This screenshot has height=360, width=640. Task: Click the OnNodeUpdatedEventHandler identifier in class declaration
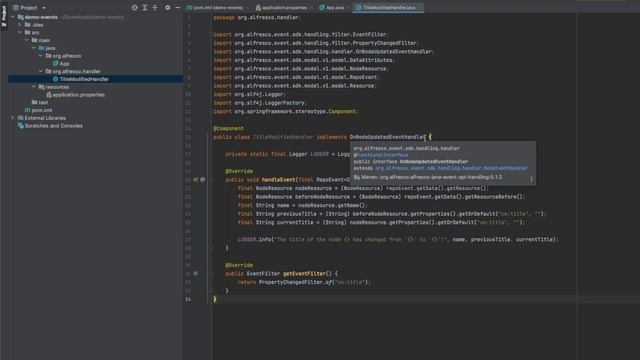(x=387, y=137)
